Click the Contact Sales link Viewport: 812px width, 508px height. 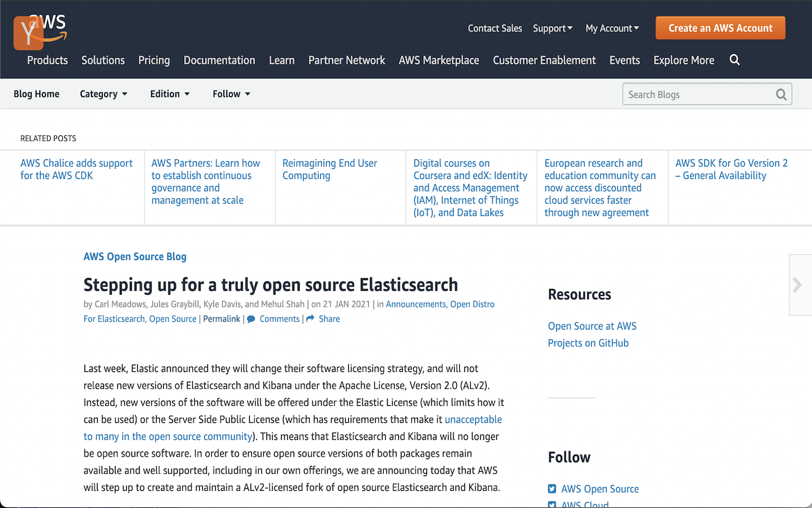pyautogui.click(x=495, y=29)
